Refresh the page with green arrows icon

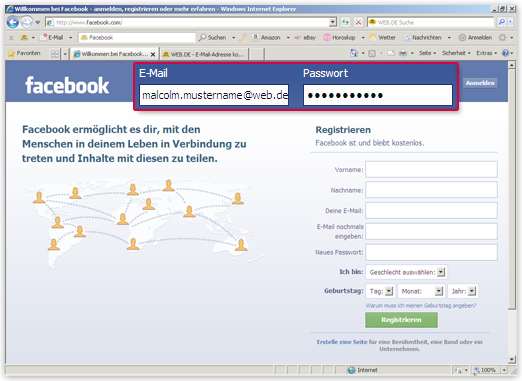point(345,22)
